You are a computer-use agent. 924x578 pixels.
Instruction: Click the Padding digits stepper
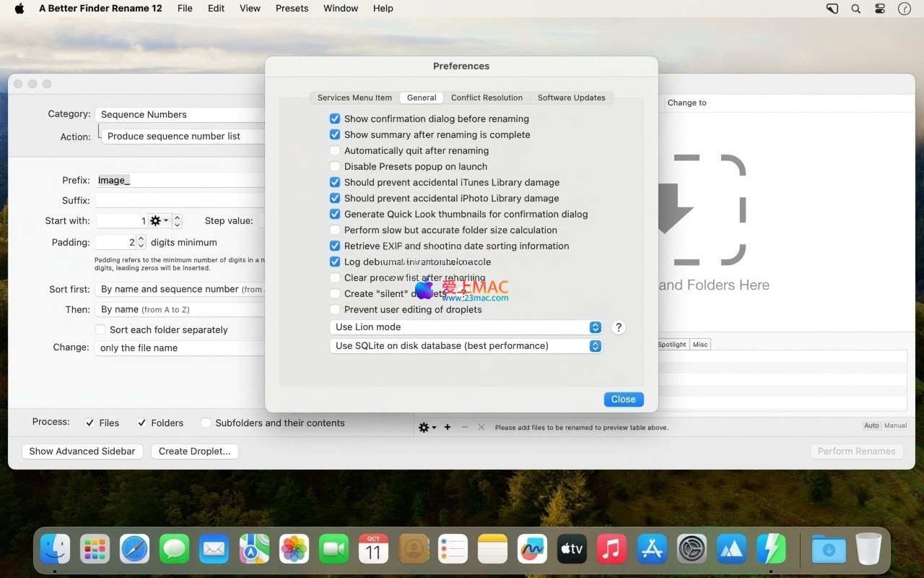141,243
